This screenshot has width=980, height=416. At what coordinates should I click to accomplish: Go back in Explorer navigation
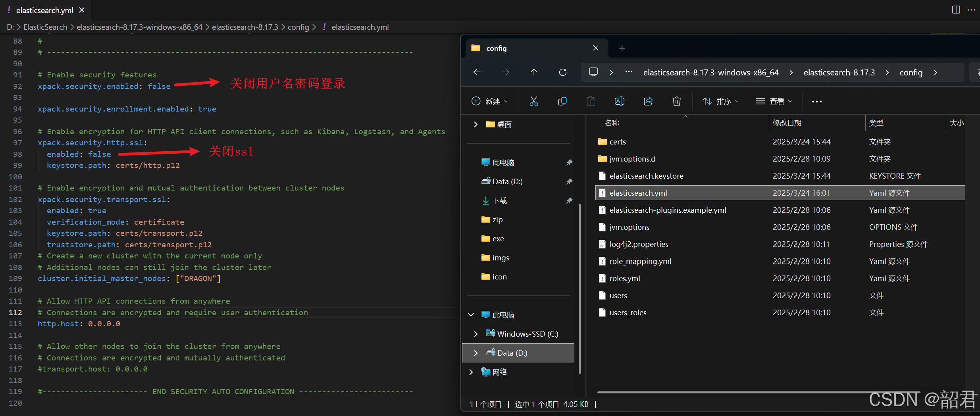pyautogui.click(x=477, y=72)
